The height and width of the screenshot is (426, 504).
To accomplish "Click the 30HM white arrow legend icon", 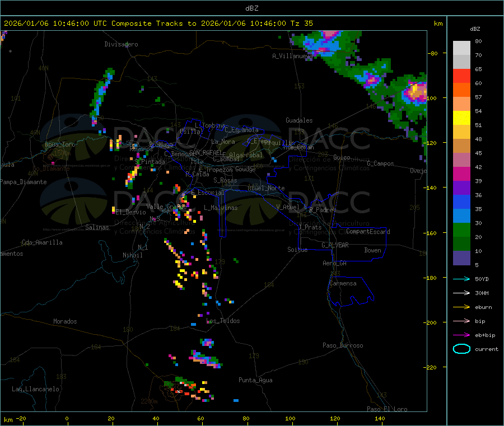I will point(461,293).
